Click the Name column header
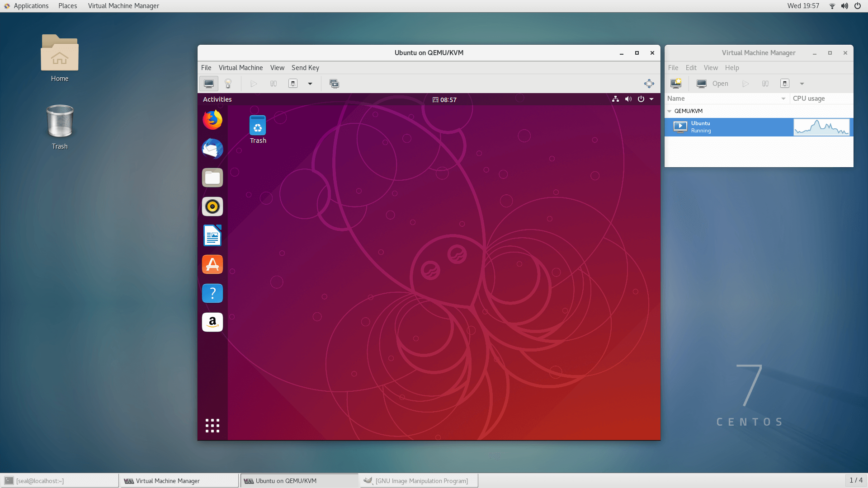868x488 pixels. tap(723, 99)
